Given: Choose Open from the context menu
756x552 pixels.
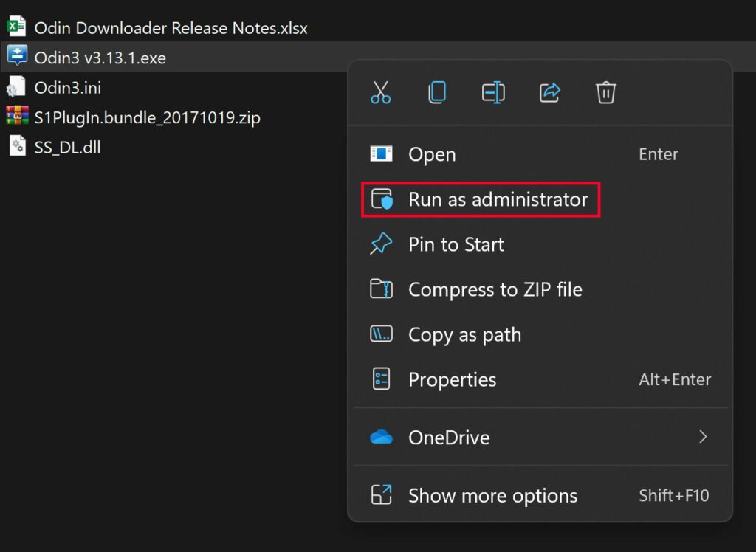Looking at the screenshot, I should pos(540,154).
